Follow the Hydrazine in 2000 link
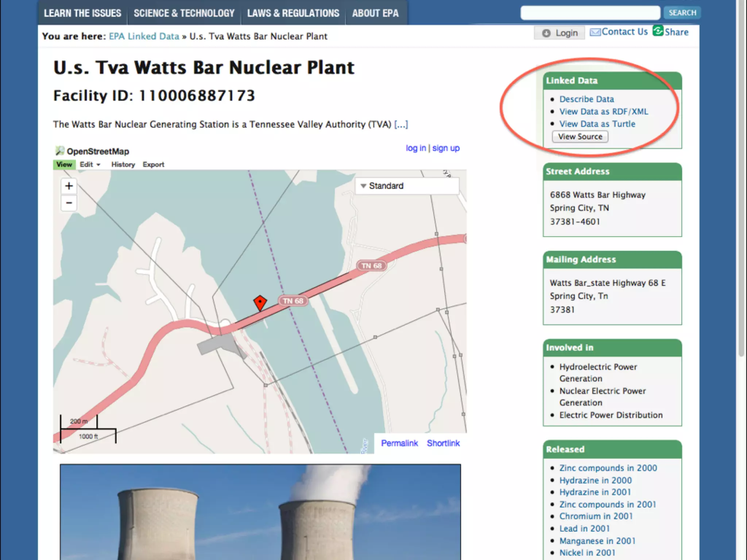This screenshot has height=560, width=747. click(x=595, y=480)
